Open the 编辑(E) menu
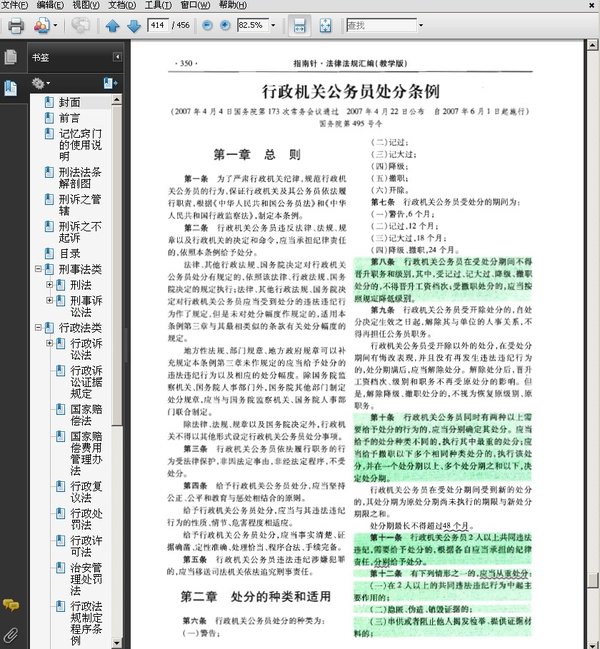600x649 pixels. pos(50,5)
